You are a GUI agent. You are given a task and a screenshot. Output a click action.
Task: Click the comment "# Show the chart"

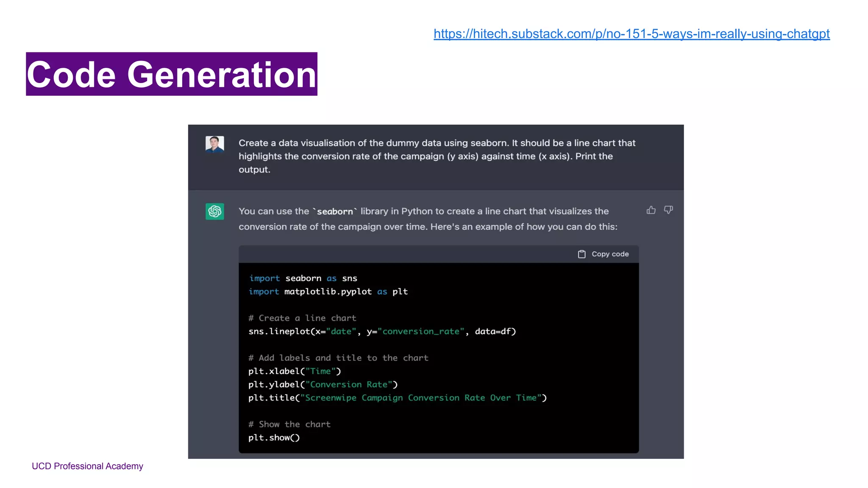tap(289, 424)
